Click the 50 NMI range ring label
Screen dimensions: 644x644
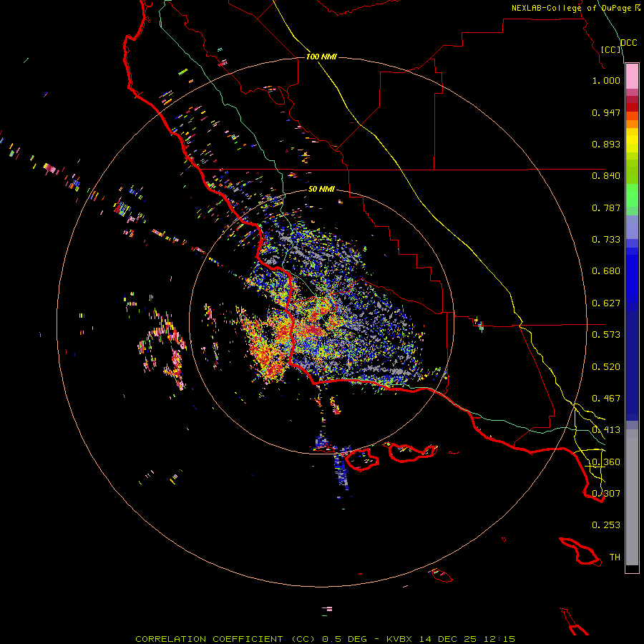point(321,189)
